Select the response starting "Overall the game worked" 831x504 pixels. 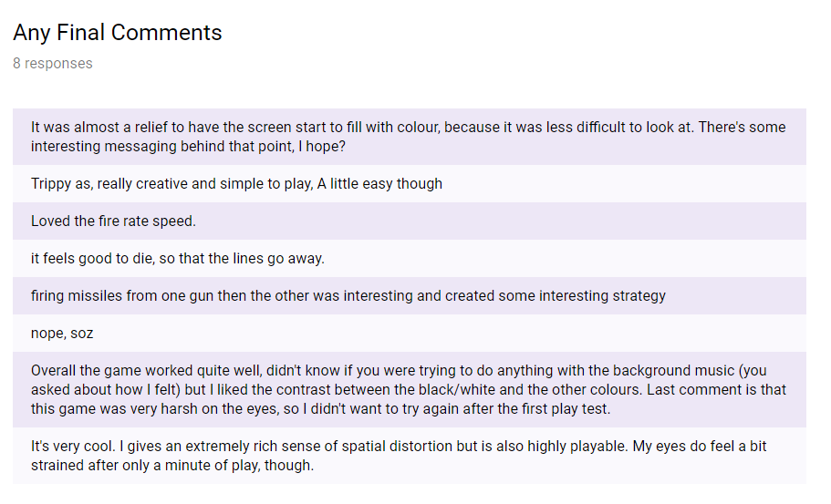[x=408, y=389]
